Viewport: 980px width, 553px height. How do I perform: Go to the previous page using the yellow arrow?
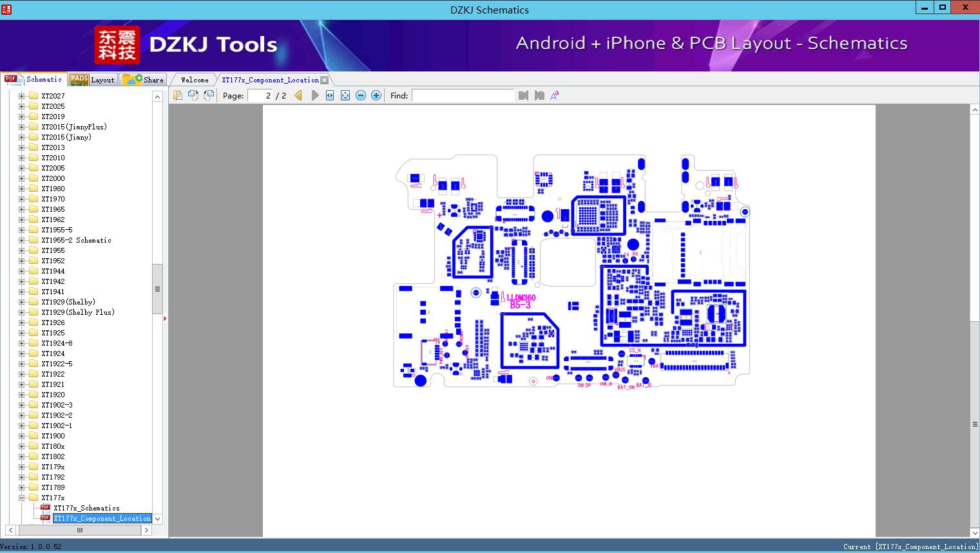click(x=298, y=95)
